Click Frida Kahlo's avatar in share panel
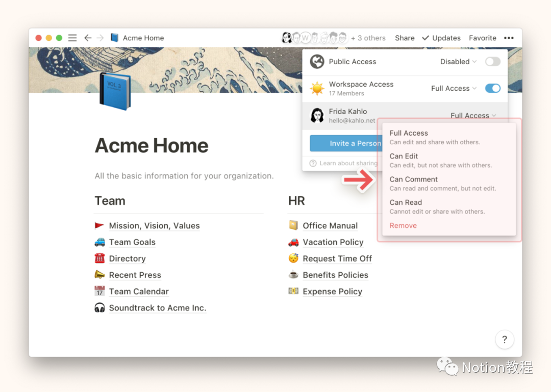 click(x=317, y=115)
